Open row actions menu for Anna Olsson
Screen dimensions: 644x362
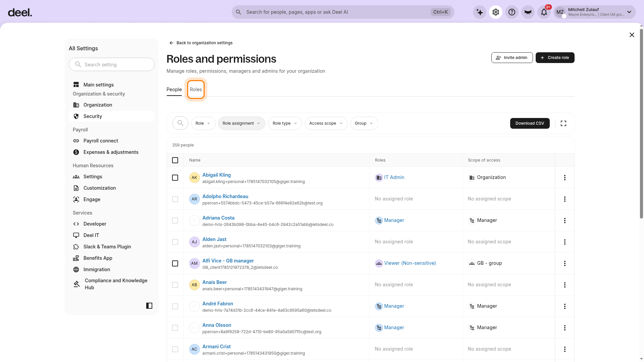565,328
